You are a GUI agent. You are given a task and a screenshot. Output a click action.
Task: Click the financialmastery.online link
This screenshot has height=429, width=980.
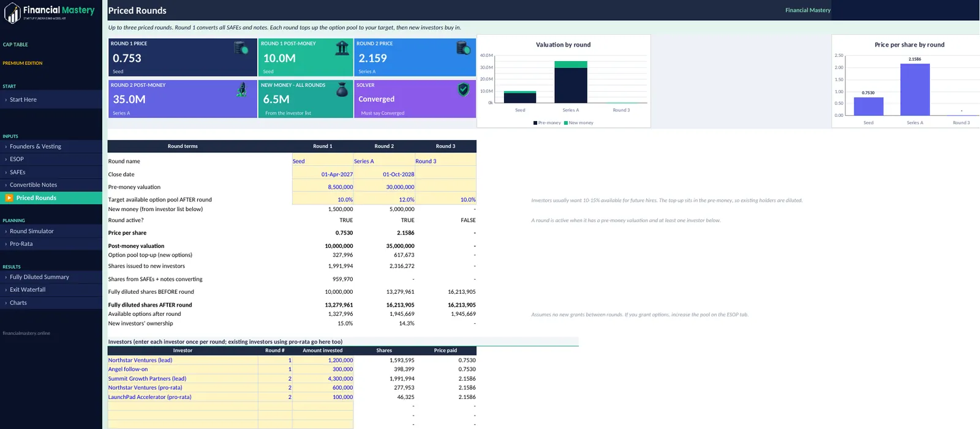coord(26,334)
